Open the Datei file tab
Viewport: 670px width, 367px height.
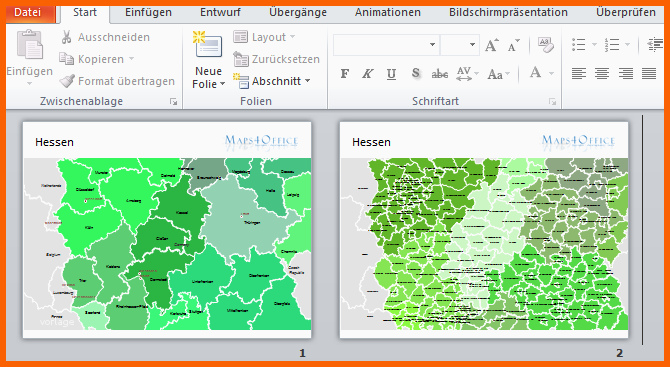click(x=28, y=13)
